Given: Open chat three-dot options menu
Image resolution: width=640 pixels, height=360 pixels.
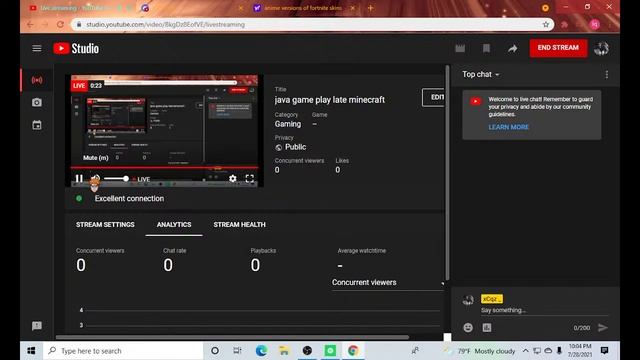Looking at the screenshot, I should coord(607,74).
